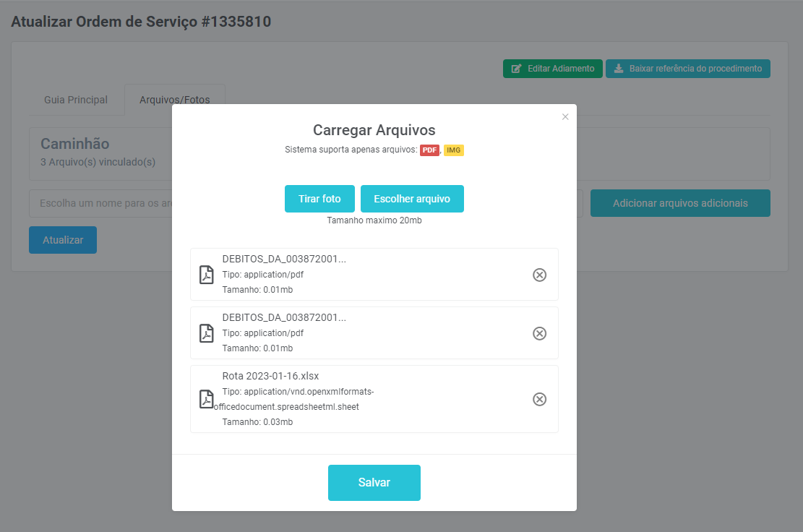Select the Arquivos/Fotos tab
The height and width of the screenshot is (532, 803).
[174, 100]
